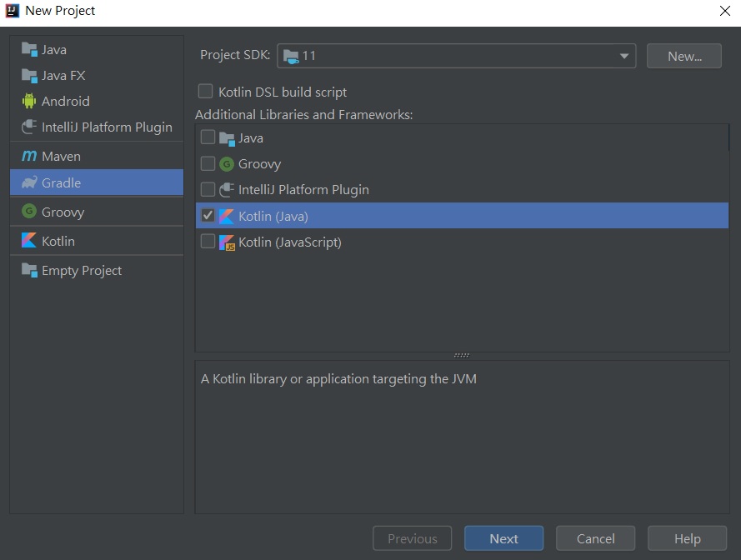
Task: Click the Cancel button
Action: click(595, 538)
